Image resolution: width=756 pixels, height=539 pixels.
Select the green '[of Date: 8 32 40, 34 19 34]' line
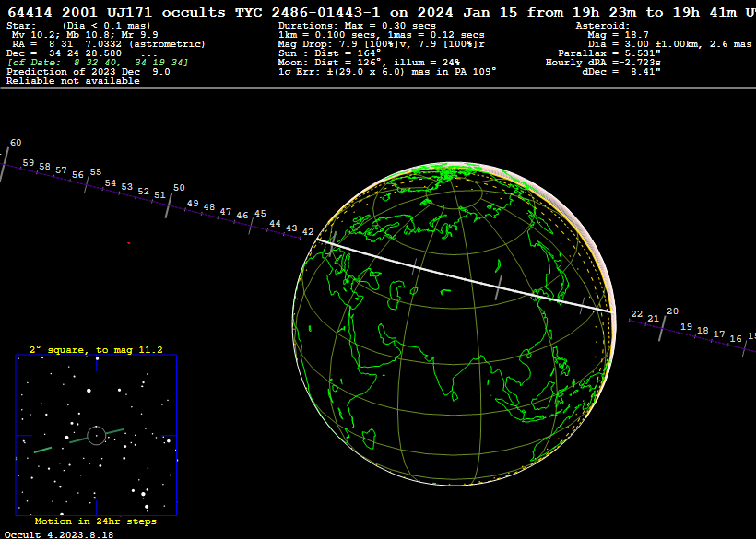98,63
